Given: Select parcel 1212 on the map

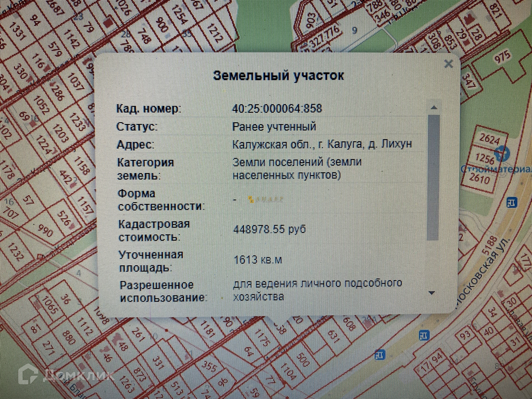Looking at the screenshot, I should 215,33.
